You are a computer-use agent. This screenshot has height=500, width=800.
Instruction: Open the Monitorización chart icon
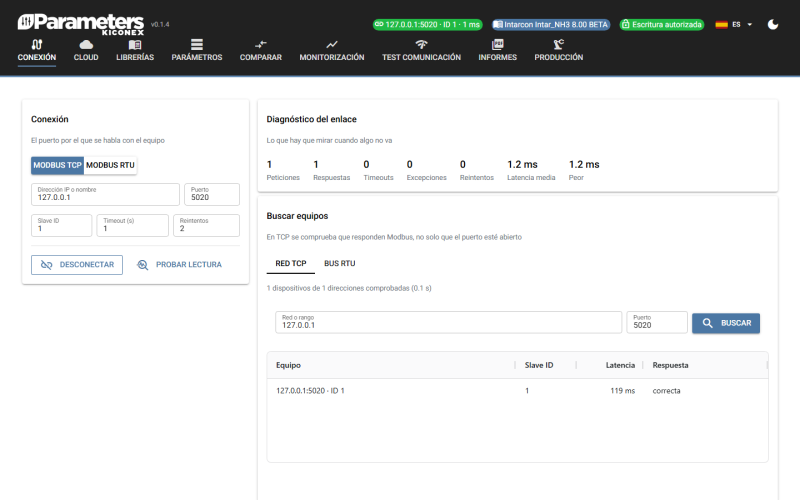(332, 44)
